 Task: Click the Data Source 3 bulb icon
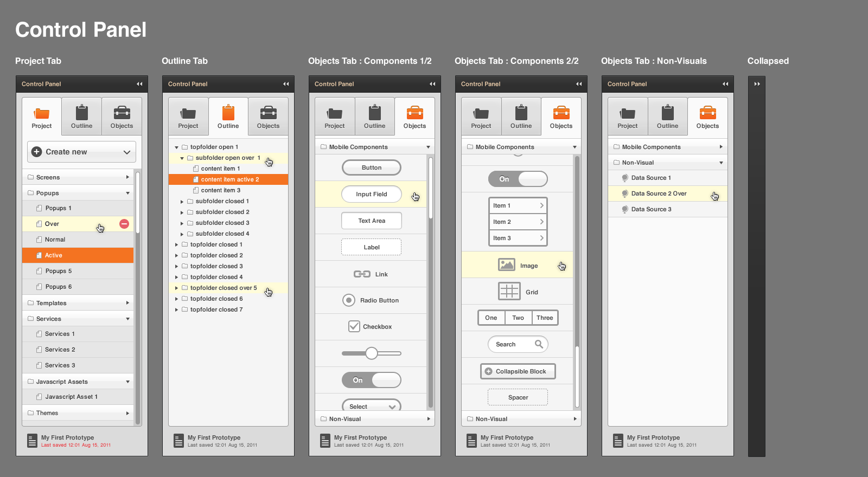click(x=625, y=209)
